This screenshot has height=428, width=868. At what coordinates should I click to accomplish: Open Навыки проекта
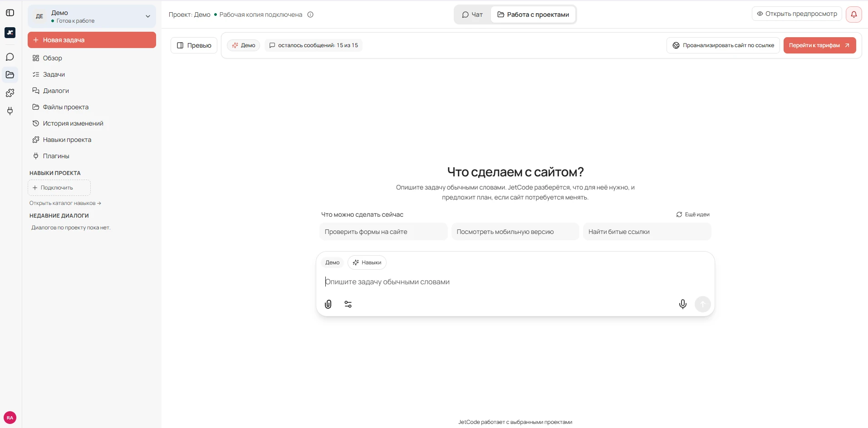(x=92, y=140)
